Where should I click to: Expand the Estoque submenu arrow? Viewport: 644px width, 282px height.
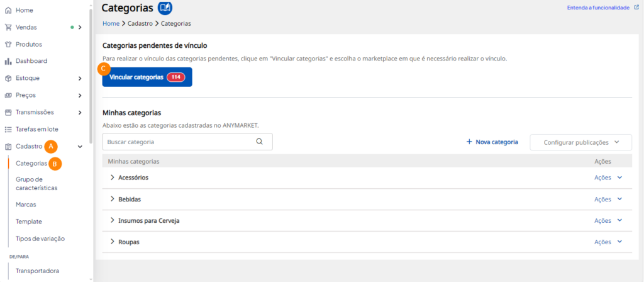[80, 78]
